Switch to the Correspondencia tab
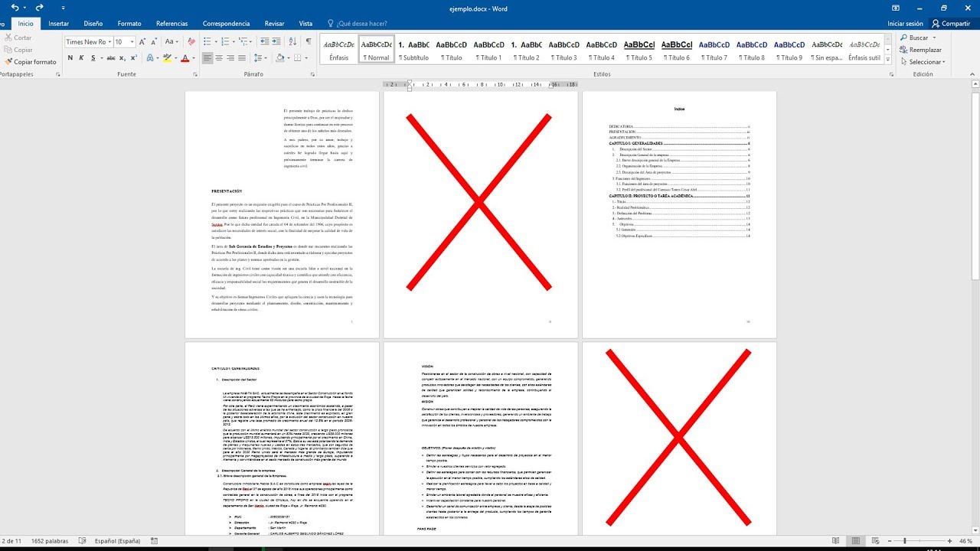Viewport: 980px width, 551px height. coord(226,24)
